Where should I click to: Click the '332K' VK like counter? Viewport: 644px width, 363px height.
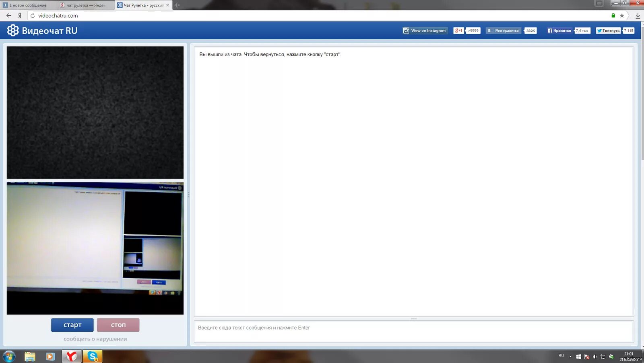[530, 31]
